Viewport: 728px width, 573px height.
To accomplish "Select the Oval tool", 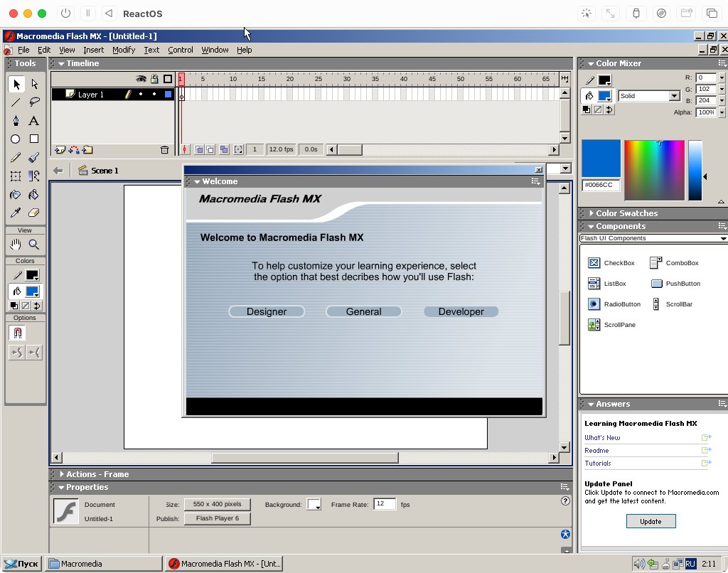I will pyautogui.click(x=16, y=139).
